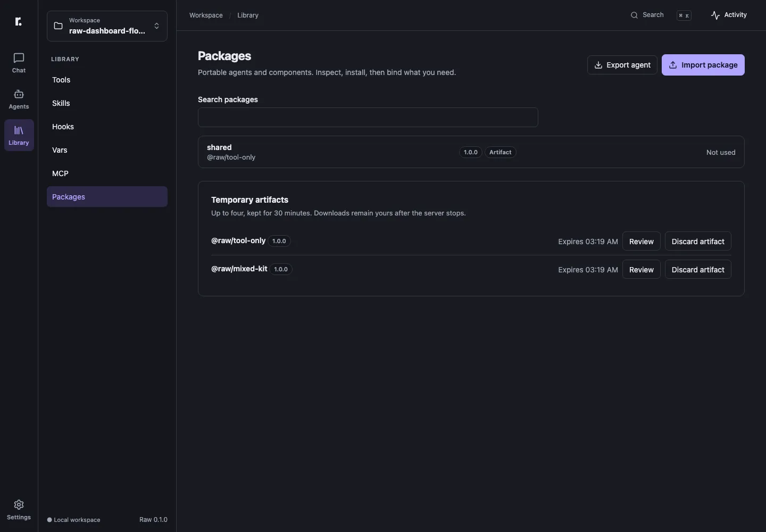Click the 1.0.0 badge beside @raw/mixed-kit
The width and height of the screenshot is (766, 532).
click(281, 269)
